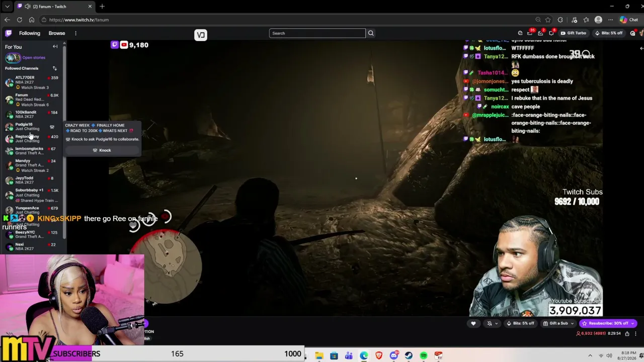Viewport: 644px width, 362px height.
Task: Open Microsoft Store from the taskbar
Action: tap(334, 356)
